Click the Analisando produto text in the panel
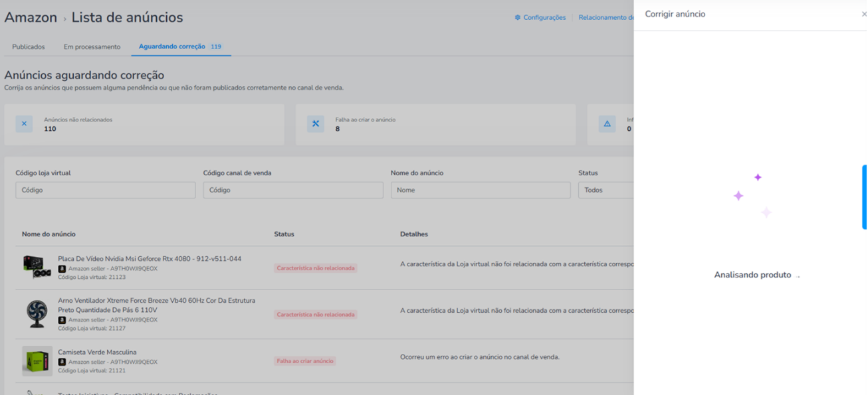The height and width of the screenshot is (395, 868). pos(752,275)
